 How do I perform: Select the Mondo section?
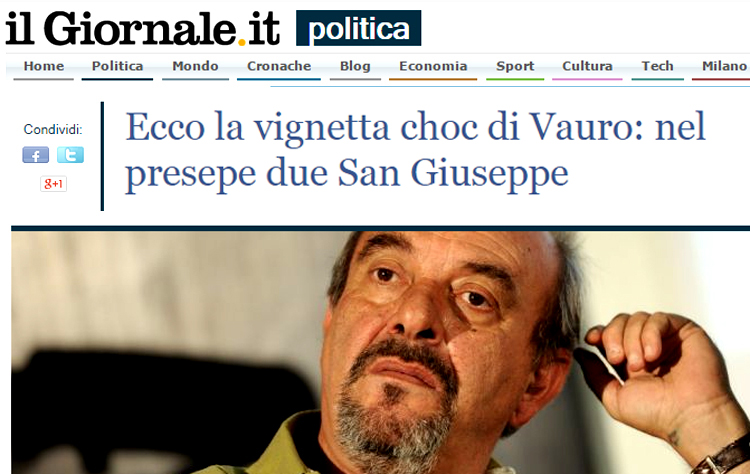[195, 66]
